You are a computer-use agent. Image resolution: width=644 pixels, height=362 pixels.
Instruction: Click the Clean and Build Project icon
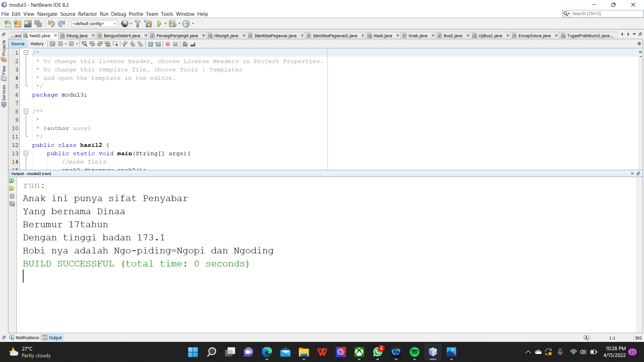coord(148,23)
